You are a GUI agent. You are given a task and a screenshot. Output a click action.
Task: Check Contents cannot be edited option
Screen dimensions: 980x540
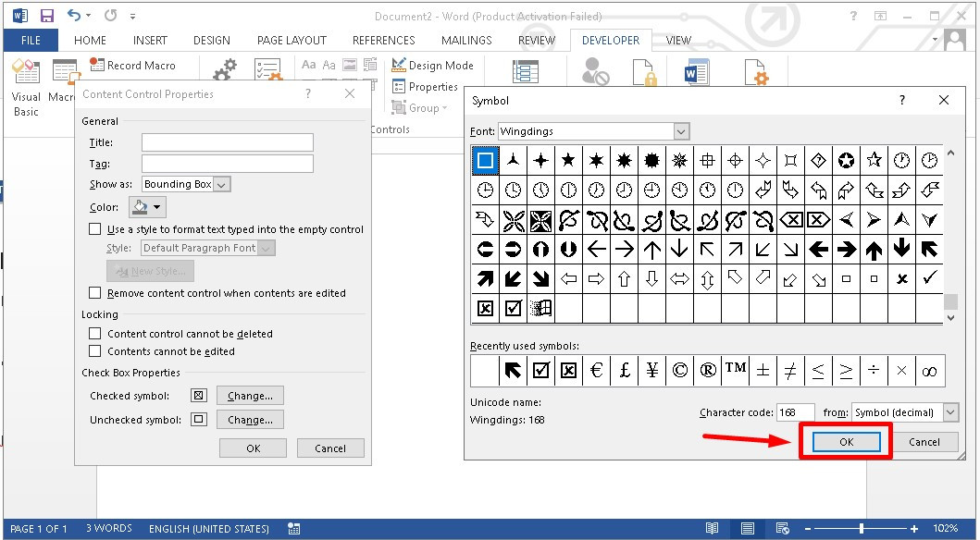[x=94, y=351]
